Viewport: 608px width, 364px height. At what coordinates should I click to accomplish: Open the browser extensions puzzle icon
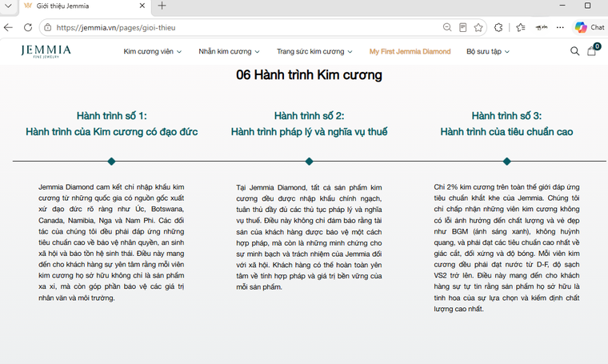point(498,27)
